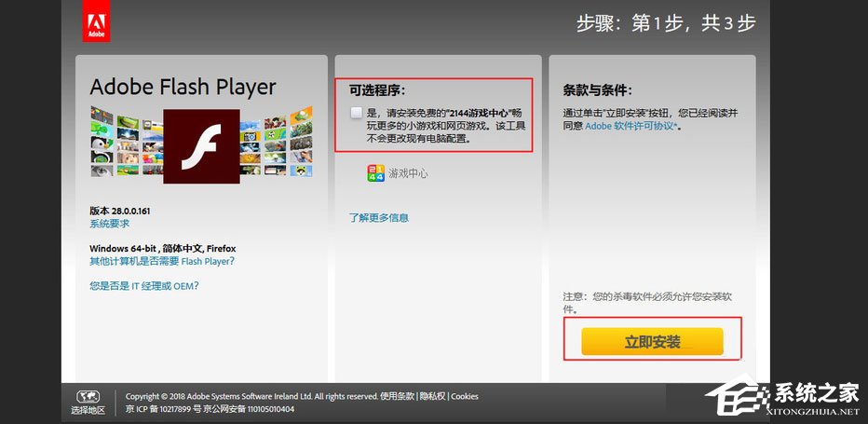Screen dimensions: 868x424
Task: Click the 选择地区 label
Action: (x=88, y=411)
